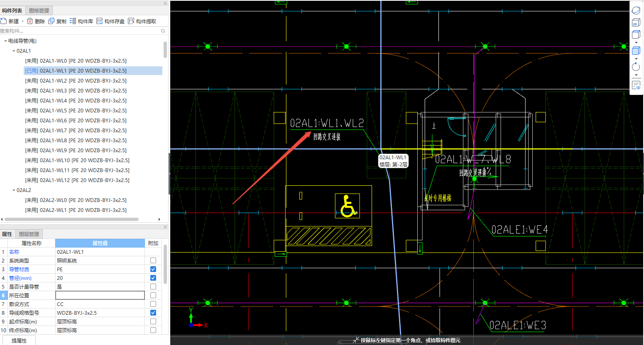The image size is (644, 345).
Task: Switch to 图纸管理 tab
Action: pyautogui.click(x=39, y=10)
